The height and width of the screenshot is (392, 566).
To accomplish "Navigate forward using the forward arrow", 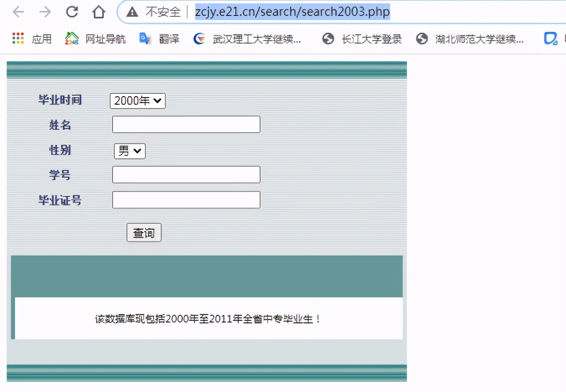I will click(x=45, y=12).
